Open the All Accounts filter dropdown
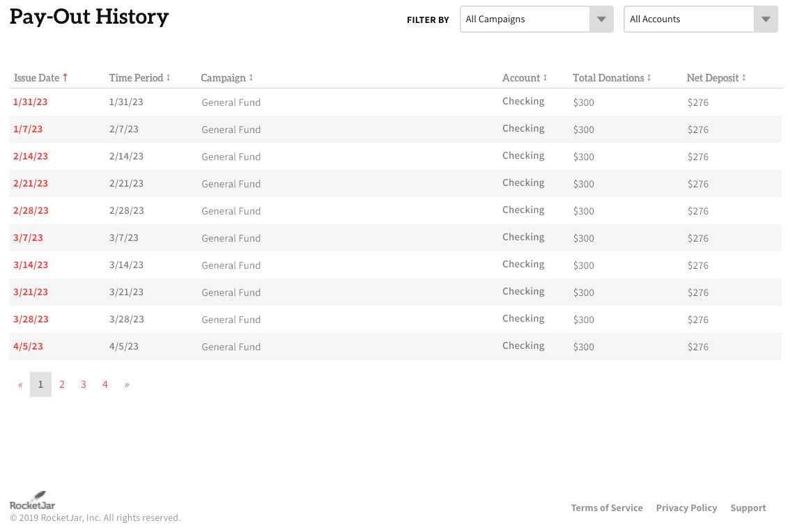This screenshot has height=532, width=790. tap(701, 19)
